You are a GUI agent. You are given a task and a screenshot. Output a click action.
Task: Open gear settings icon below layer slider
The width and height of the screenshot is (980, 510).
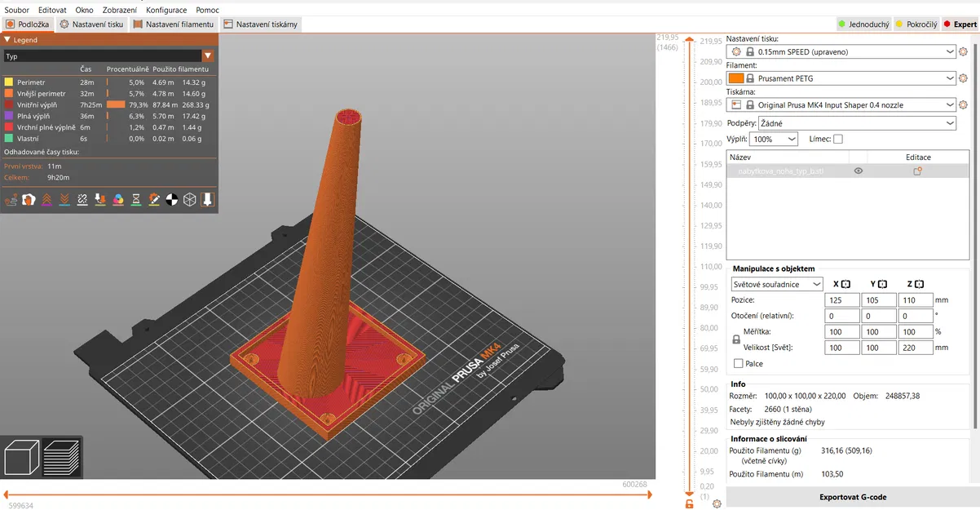(717, 504)
